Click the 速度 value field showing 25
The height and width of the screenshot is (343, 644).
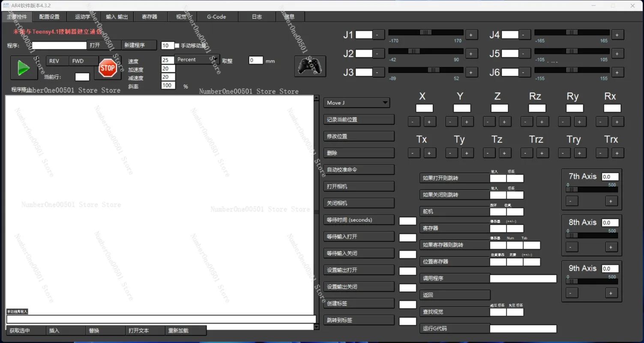click(x=168, y=60)
